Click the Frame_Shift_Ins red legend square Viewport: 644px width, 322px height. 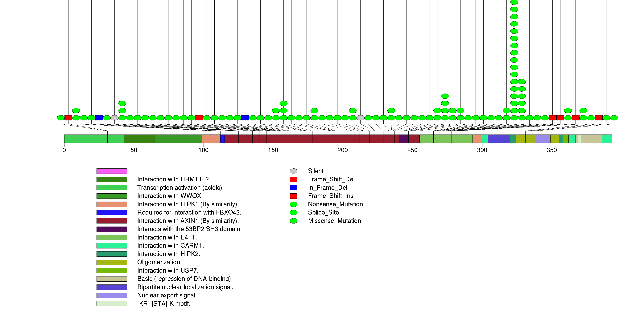(293, 196)
